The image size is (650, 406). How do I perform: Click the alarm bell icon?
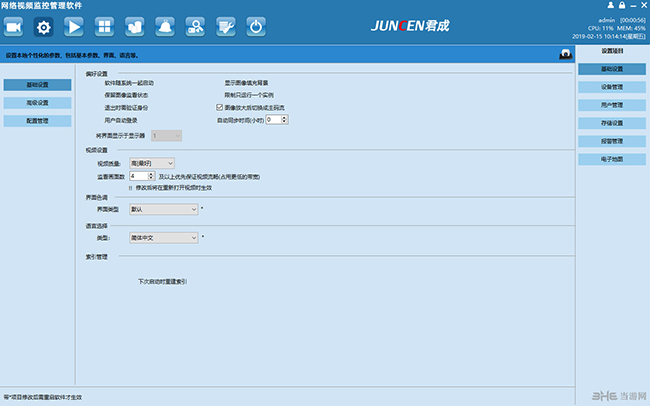coord(166,26)
